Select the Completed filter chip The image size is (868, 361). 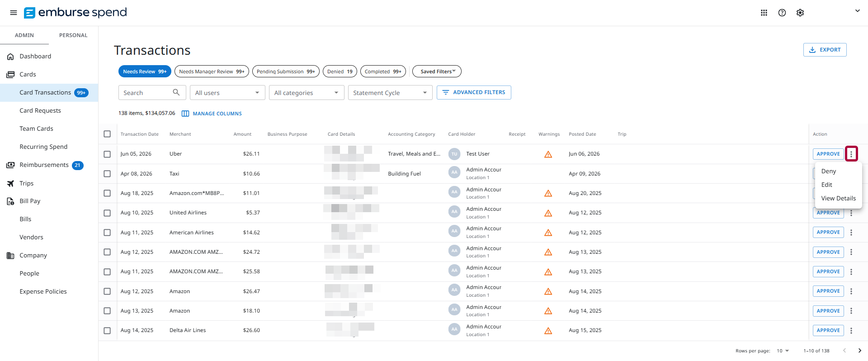click(x=383, y=71)
